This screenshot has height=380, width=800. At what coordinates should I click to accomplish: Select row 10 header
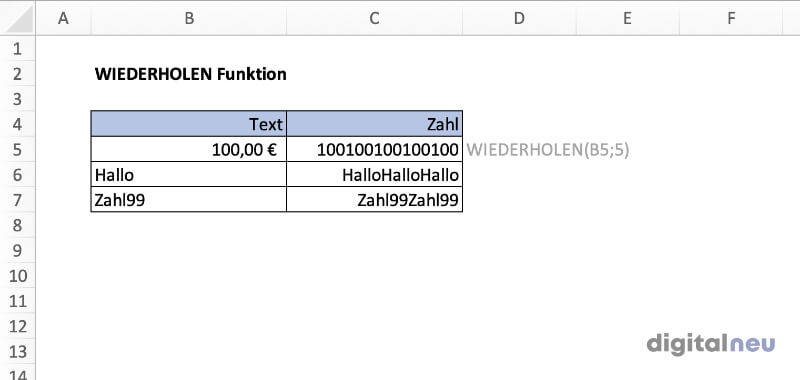click(18, 275)
